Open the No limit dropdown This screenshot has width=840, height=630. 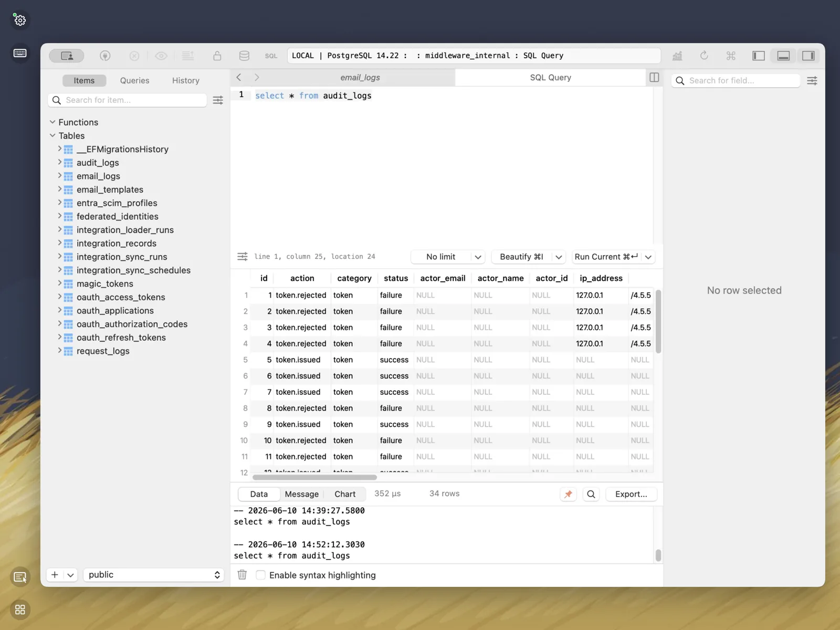coord(448,257)
